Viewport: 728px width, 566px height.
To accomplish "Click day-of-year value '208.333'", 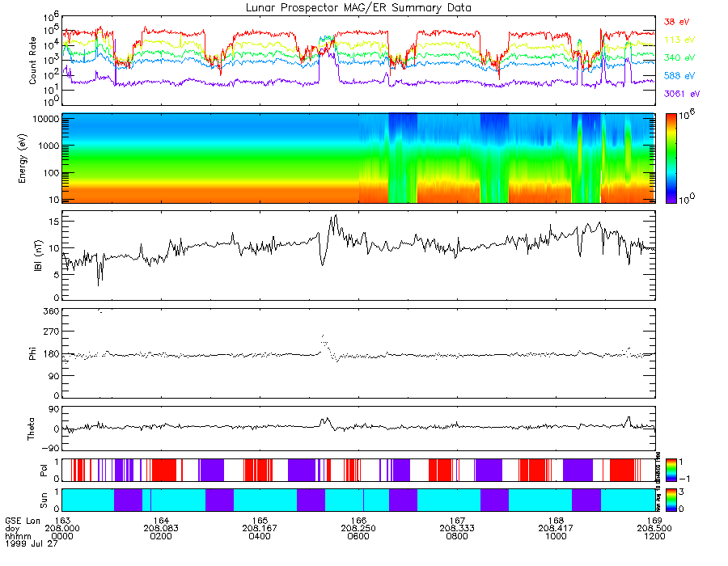I will click(x=457, y=529).
